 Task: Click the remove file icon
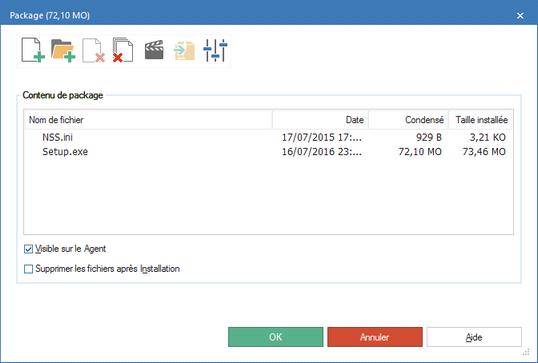tap(93, 50)
